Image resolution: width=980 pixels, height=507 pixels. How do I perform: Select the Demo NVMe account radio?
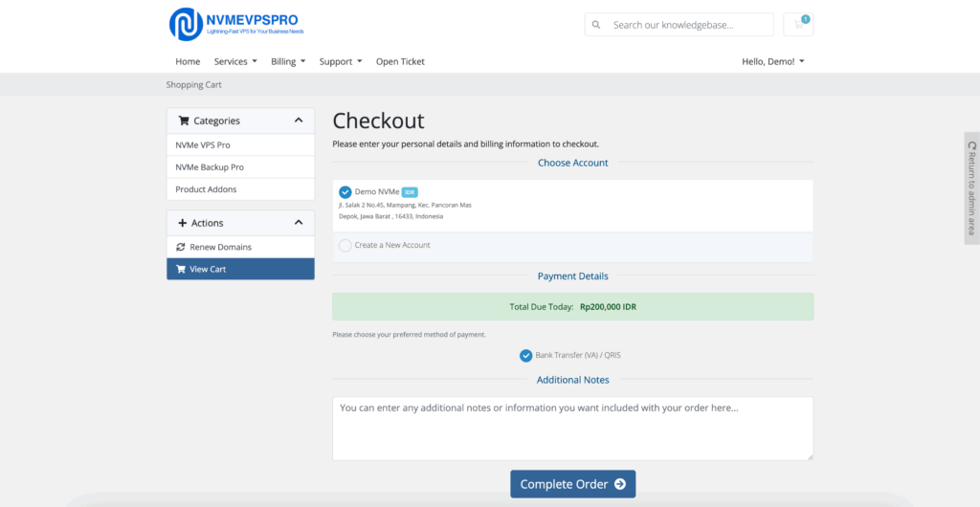tap(345, 192)
